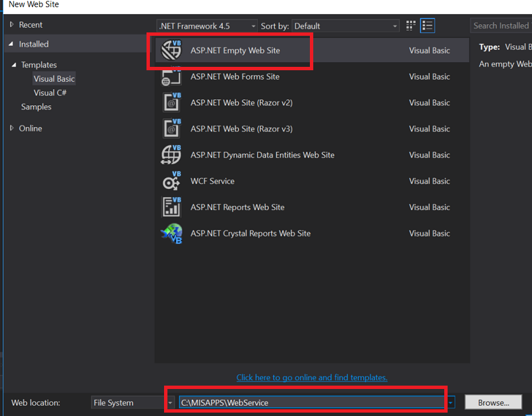Select Visual C# templates
The height and width of the screenshot is (416, 532).
pos(50,93)
